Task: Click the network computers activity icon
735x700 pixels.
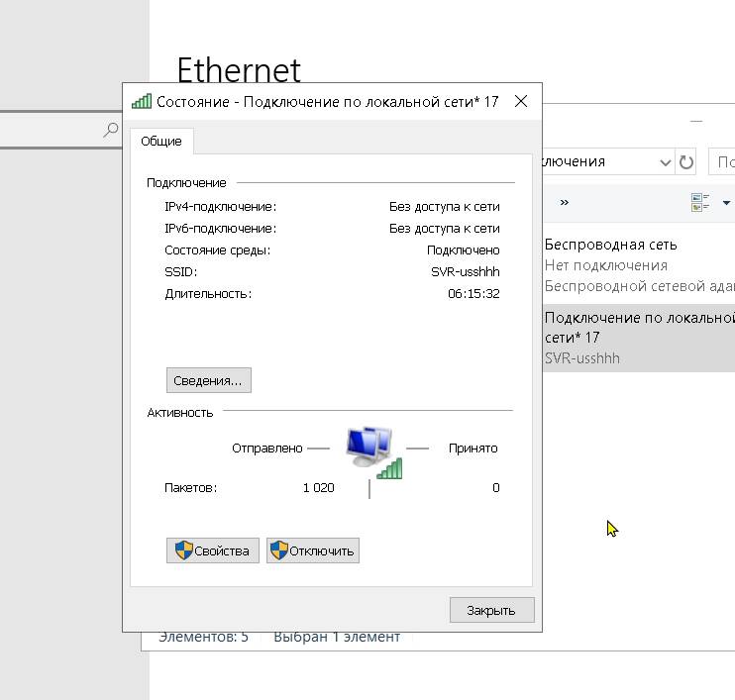Action: click(374, 451)
